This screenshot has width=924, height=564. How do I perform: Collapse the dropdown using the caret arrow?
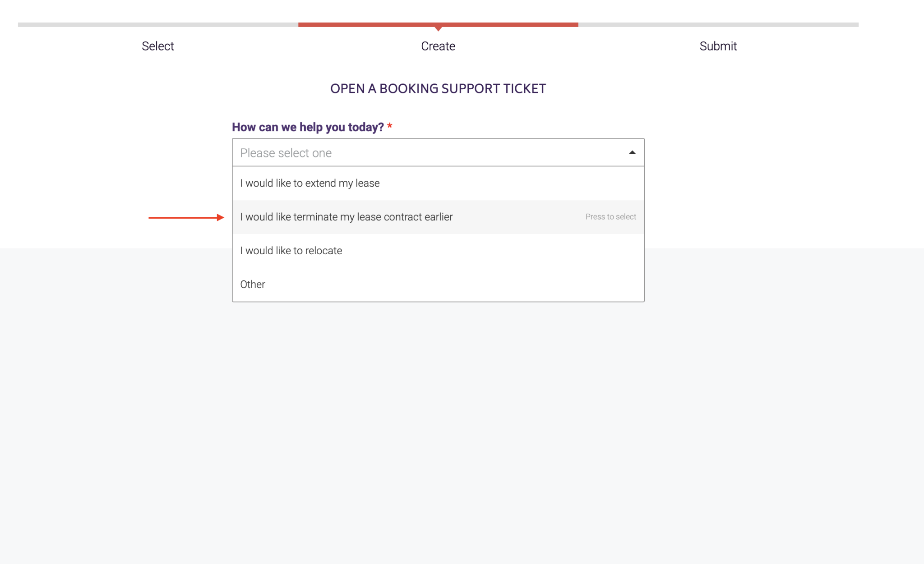(632, 153)
